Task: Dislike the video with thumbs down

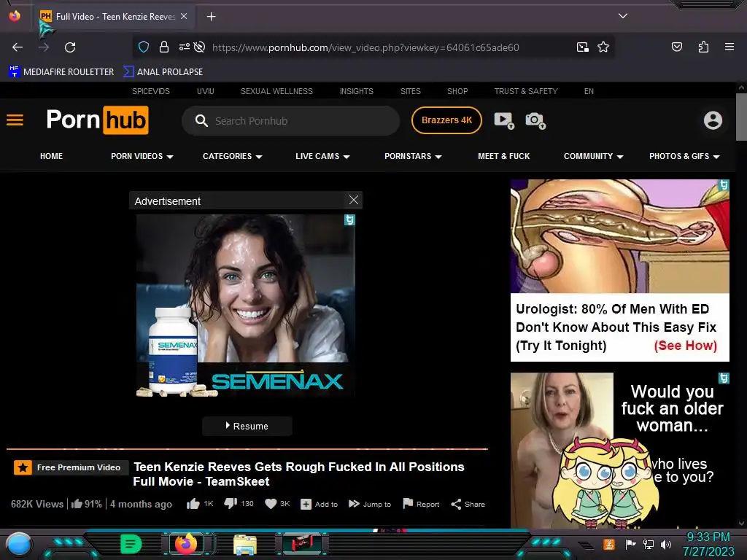Action: point(239,504)
